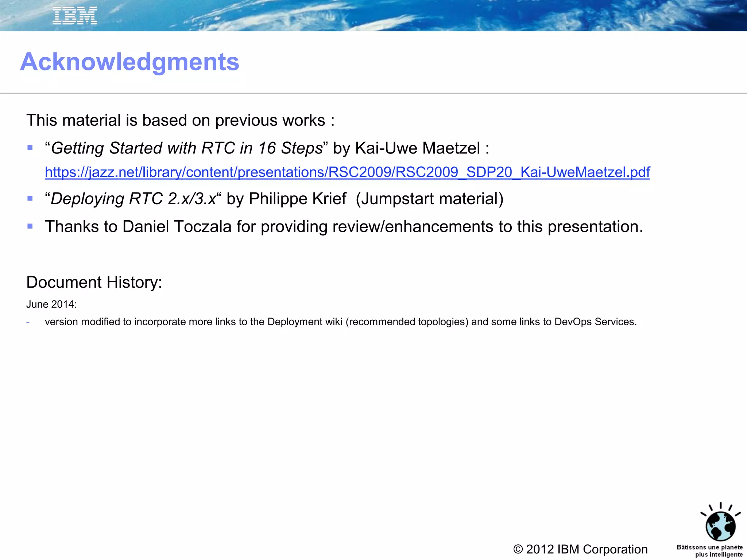The image size is (747, 560).
Task: Click the Acknowledgments slide title
Action: click(129, 62)
